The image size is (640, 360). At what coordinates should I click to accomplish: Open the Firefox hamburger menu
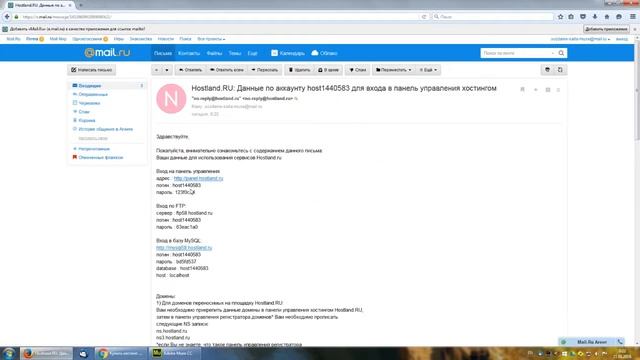click(x=633, y=17)
